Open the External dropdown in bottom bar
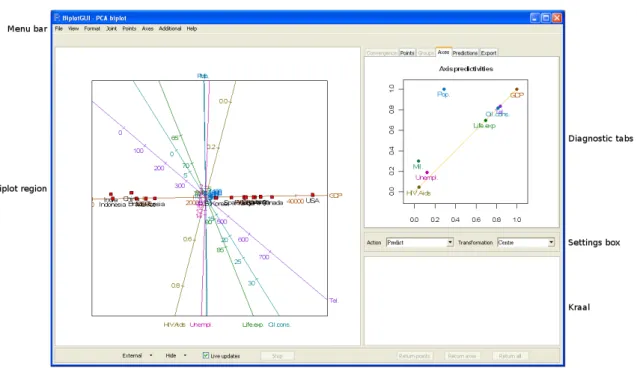 pyautogui.click(x=137, y=355)
